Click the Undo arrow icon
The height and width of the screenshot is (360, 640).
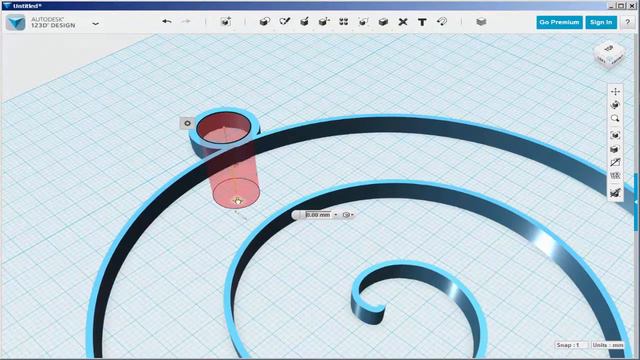167,21
